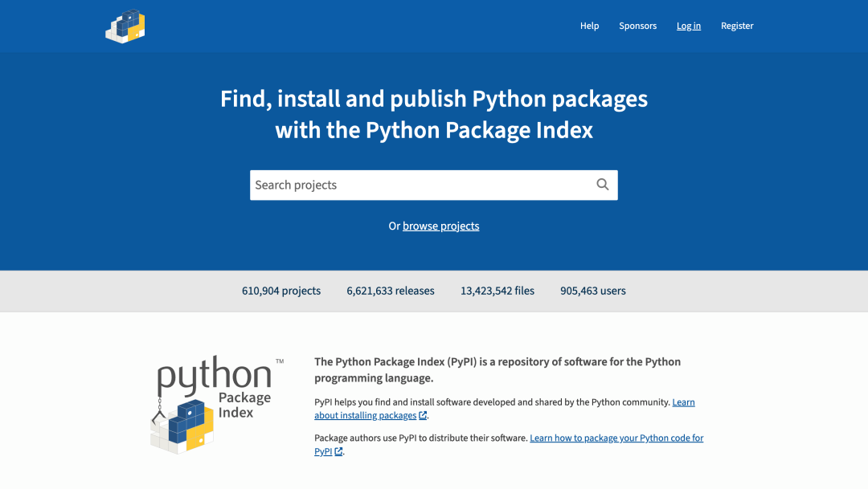Image resolution: width=868 pixels, height=489 pixels.
Task: Click the 610,904 projects statistic
Action: (281, 291)
